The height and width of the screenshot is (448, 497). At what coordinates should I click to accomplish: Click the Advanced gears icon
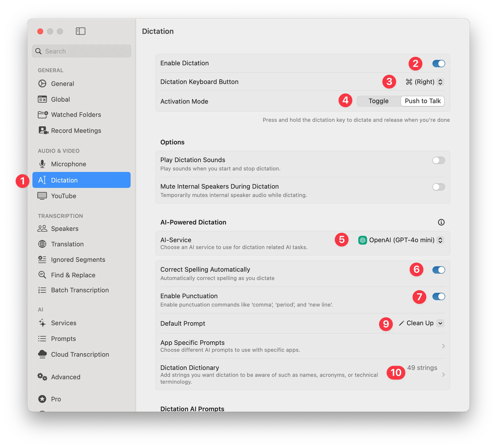click(x=42, y=377)
